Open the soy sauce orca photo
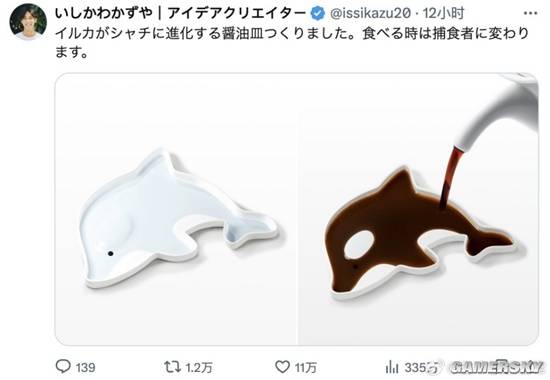Image resolution: width=550 pixels, height=380 pixels. click(418, 209)
